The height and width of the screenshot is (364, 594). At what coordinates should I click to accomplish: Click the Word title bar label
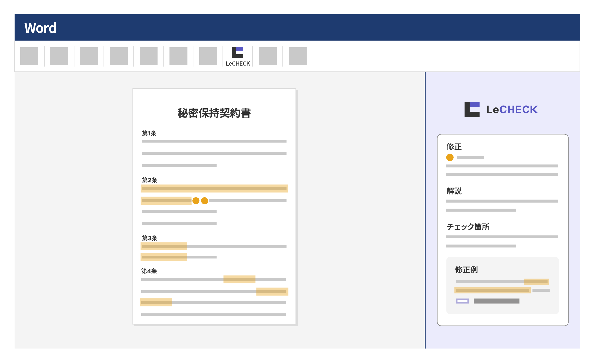click(x=40, y=27)
